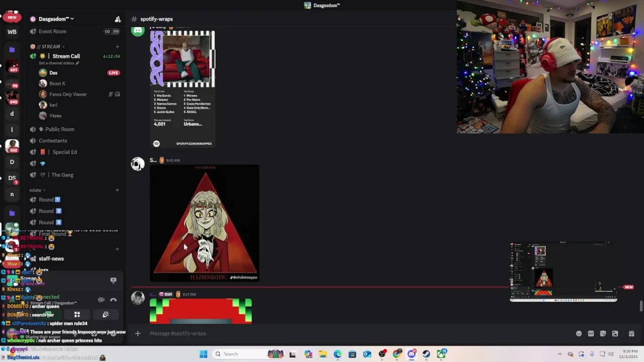
Task: Click the chat scrollbar thumb at right
Action: [640, 306]
